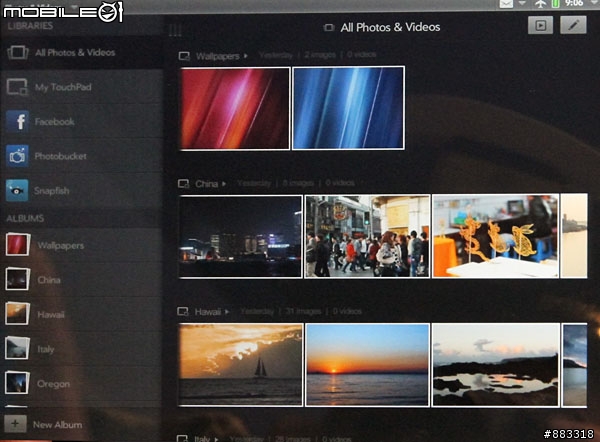The width and height of the screenshot is (600, 442).
Task: Select Oregon label in albums list
Action: (54, 383)
